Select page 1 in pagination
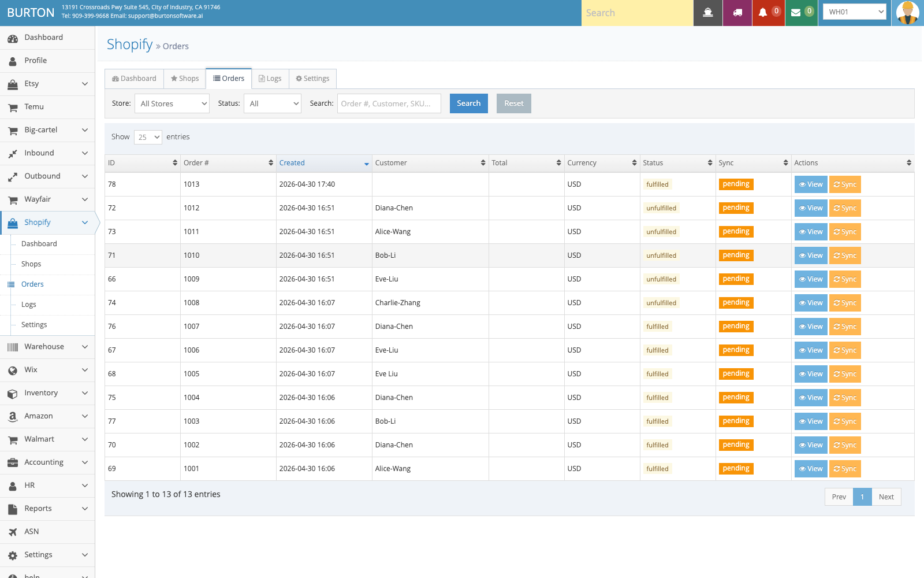Screen dimensions: 924x578 pos(862,497)
